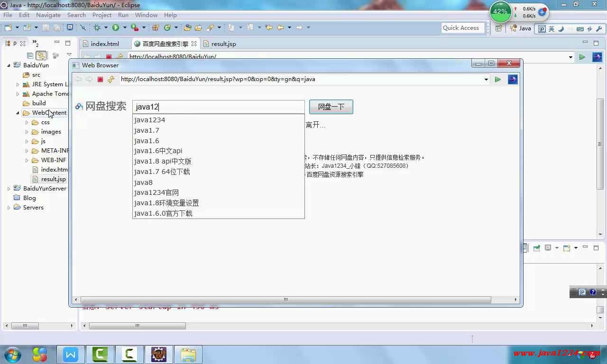Click the New Java Package icon
This screenshot has width=607, height=364.
(155, 27)
